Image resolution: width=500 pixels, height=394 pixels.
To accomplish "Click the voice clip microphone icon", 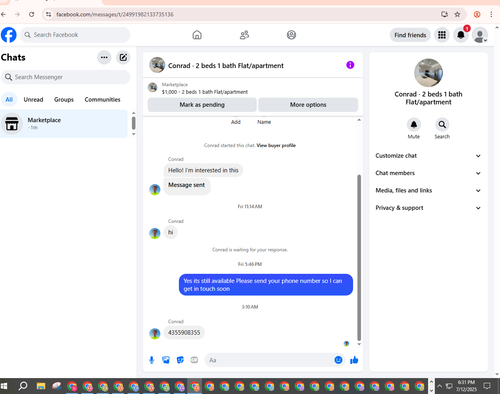I will tap(152, 360).
